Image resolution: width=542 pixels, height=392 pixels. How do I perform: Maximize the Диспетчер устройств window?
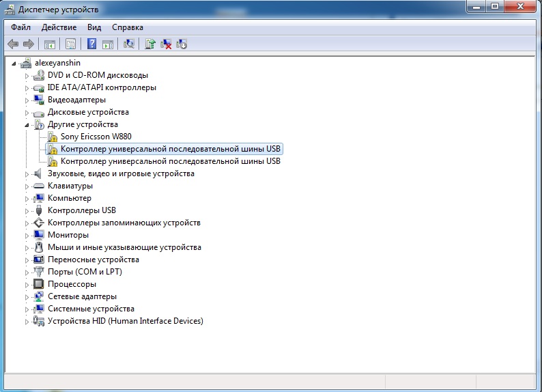495,7
